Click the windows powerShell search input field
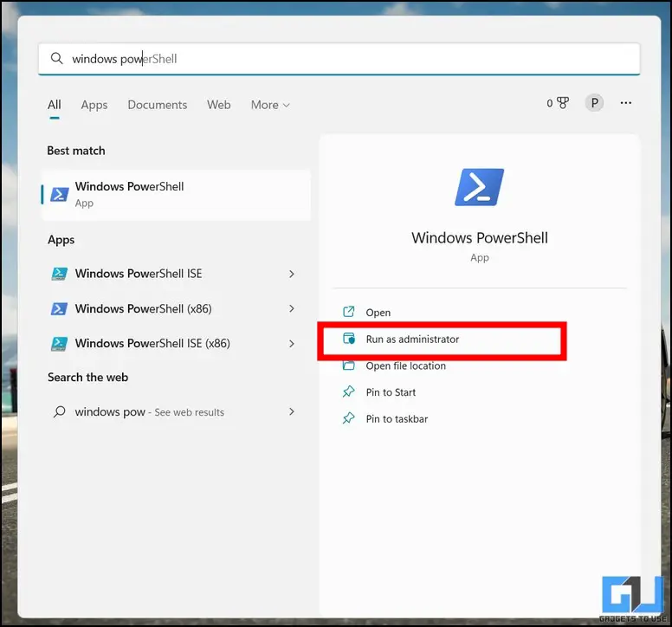The height and width of the screenshot is (627, 672). pos(339,59)
